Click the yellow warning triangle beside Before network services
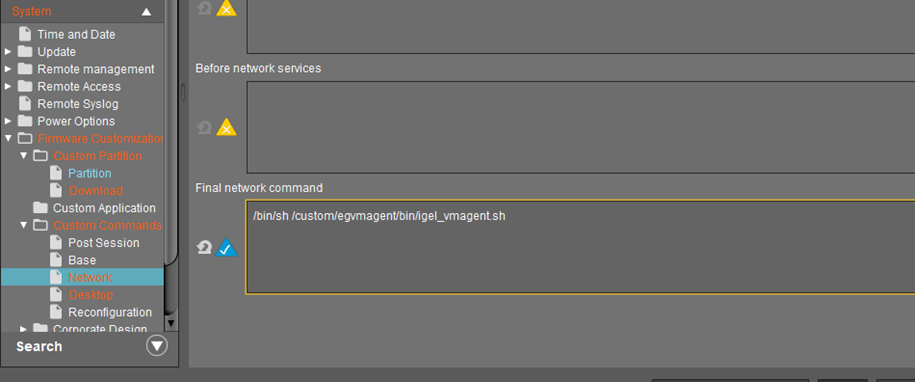 [226, 128]
